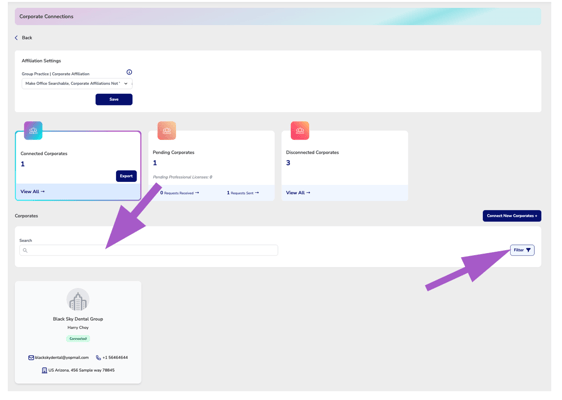
Task: Click the Pending Corporates orange icon
Action: pos(167,130)
